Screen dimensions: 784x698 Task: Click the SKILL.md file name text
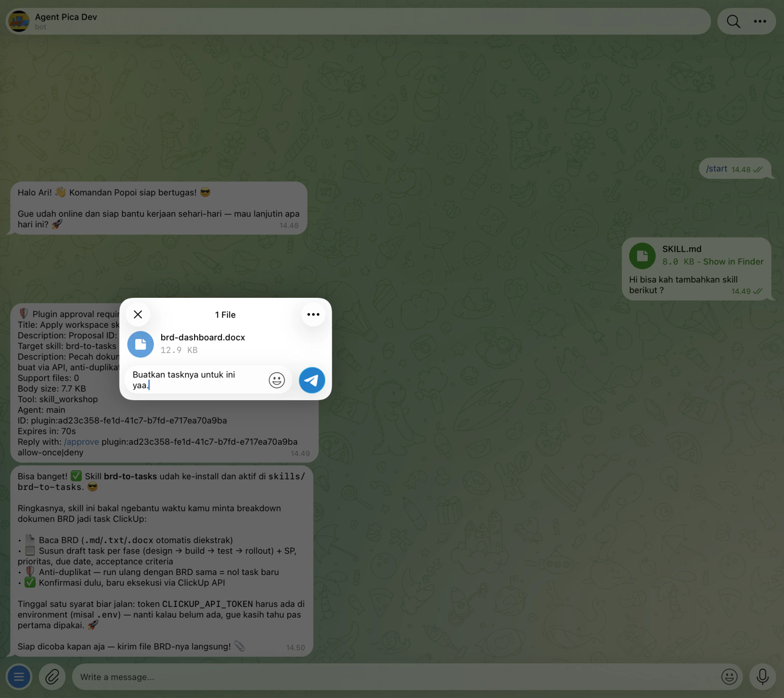pyautogui.click(x=682, y=249)
